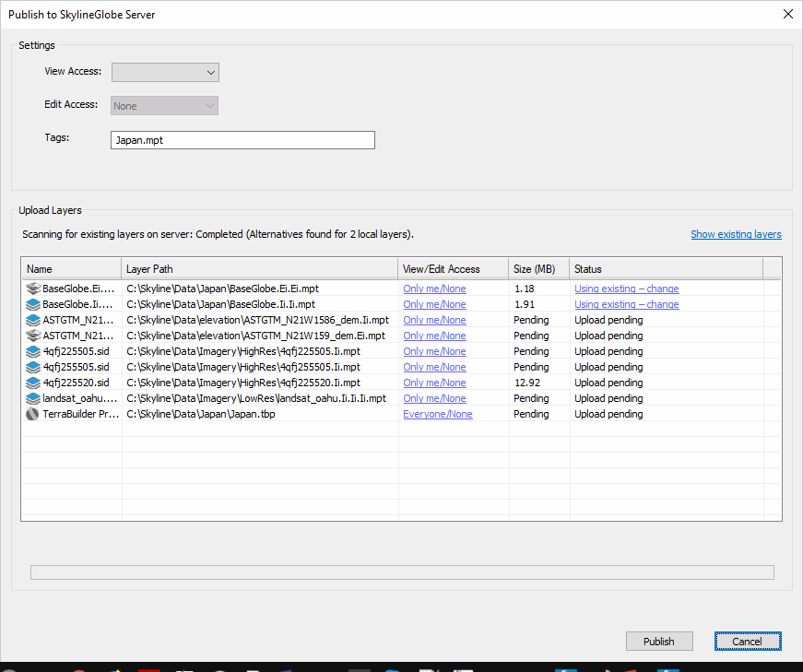The image size is (803, 672).
Task: Open the Edit Access dropdown
Action: tap(165, 106)
